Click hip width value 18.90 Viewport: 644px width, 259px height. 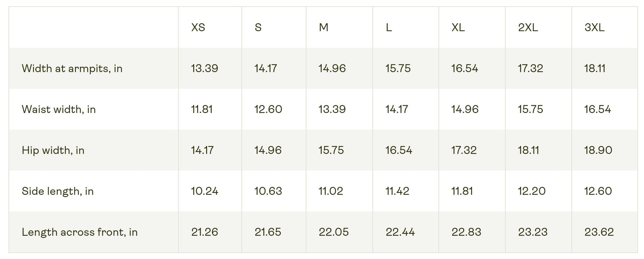tap(598, 150)
